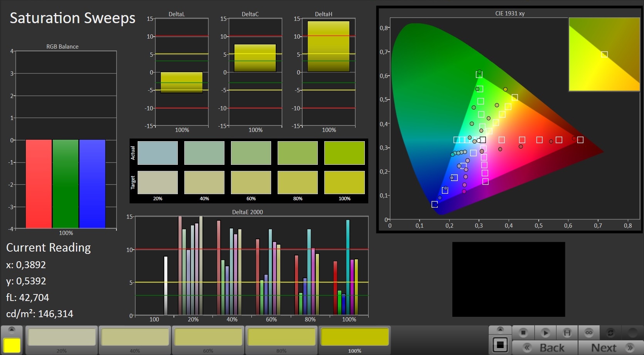The height and width of the screenshot is (355, 644).
Task: Click the stop measurement icon in transport bar
Action: (x=523, y=333)
